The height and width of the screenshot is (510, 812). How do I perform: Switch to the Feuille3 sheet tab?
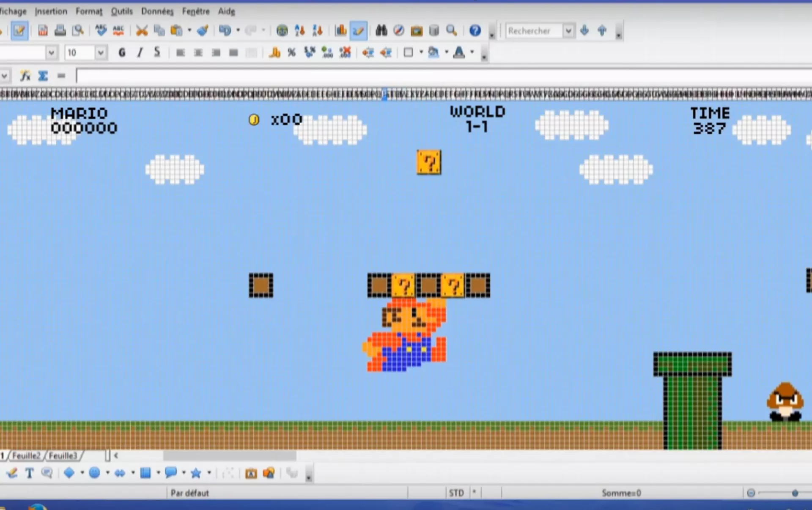coord(63,456)
